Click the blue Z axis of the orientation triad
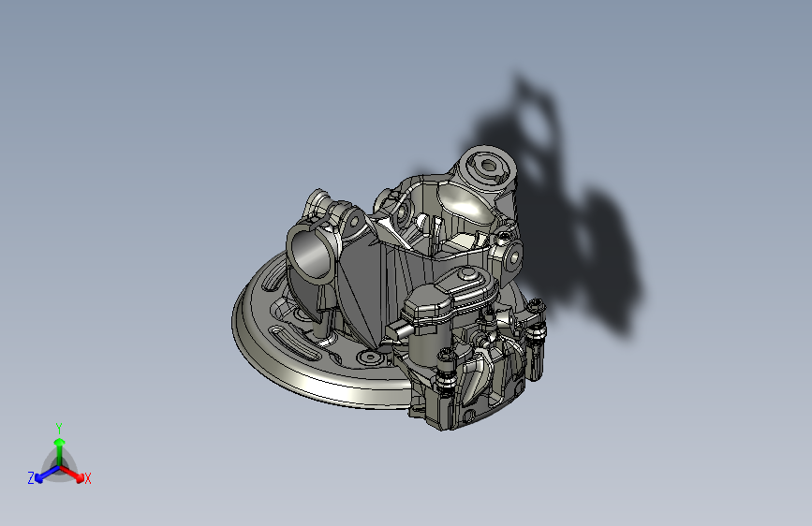812x526 pixels. 47,475
